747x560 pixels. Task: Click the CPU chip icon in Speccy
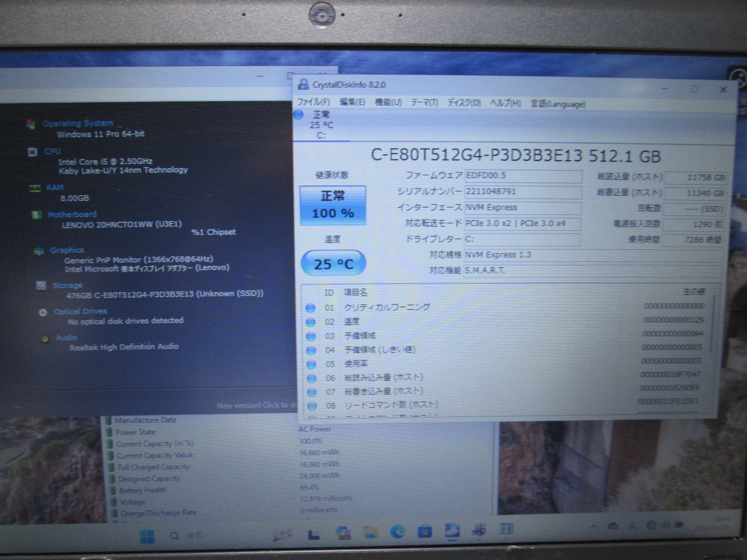[x=33, y=152]
